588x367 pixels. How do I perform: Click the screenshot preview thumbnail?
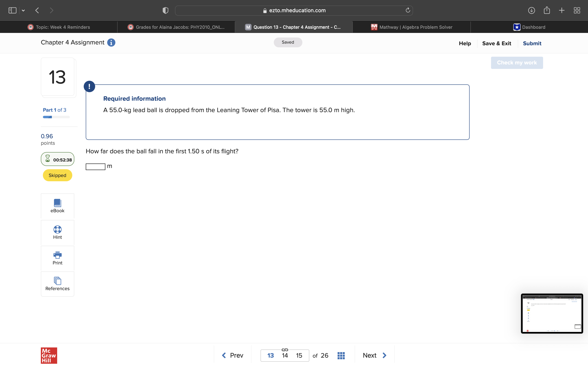551,313
